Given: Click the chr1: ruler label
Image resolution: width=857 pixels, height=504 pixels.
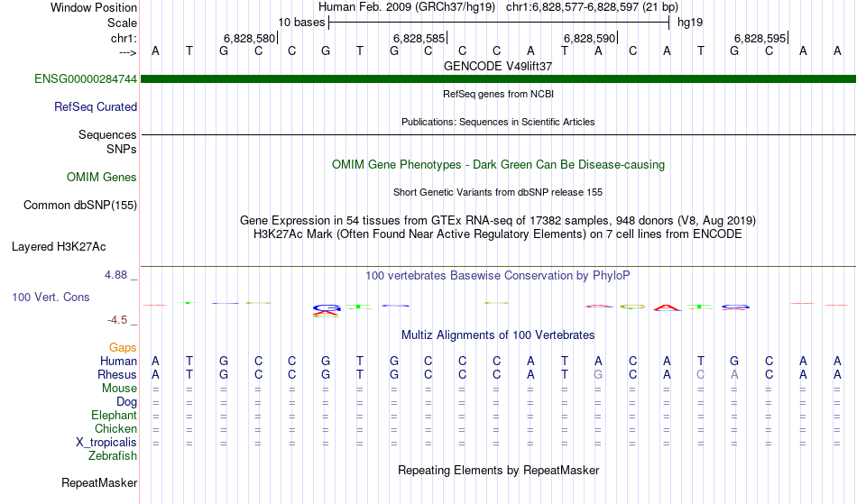Looking at the screenshot, I should coord(124,38).
